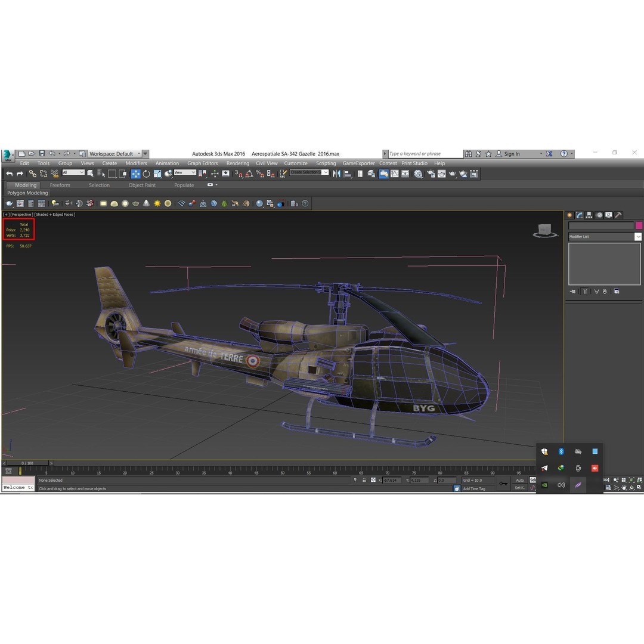Click the Edit Named Selection Sets icon
The image size is (644, 644).
tap(283, 174)
